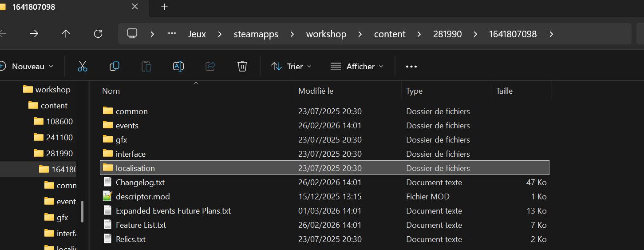The width and height of the screenshot is (644, 250).
Task: Select the descriptor.mod file icon
Action: [x=107, y=196]
